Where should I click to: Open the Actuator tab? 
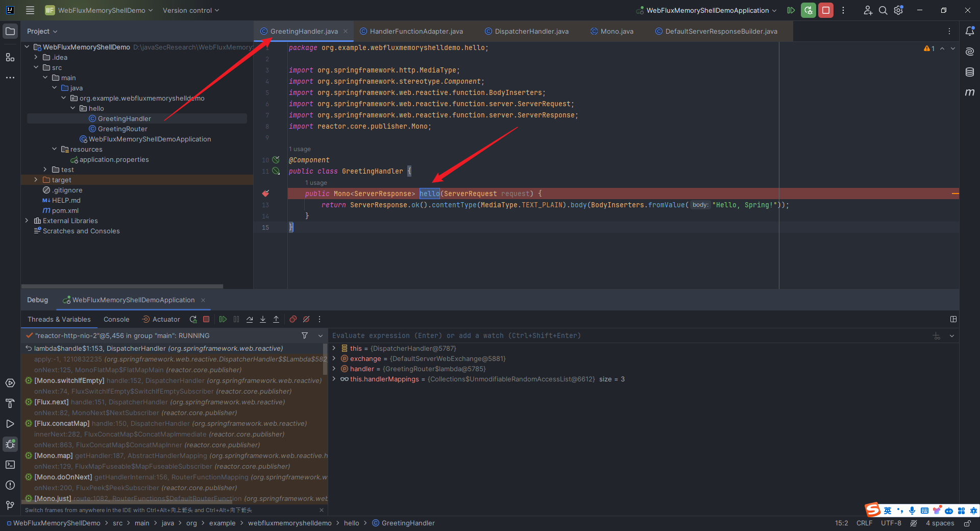click(x=161, y=319)
